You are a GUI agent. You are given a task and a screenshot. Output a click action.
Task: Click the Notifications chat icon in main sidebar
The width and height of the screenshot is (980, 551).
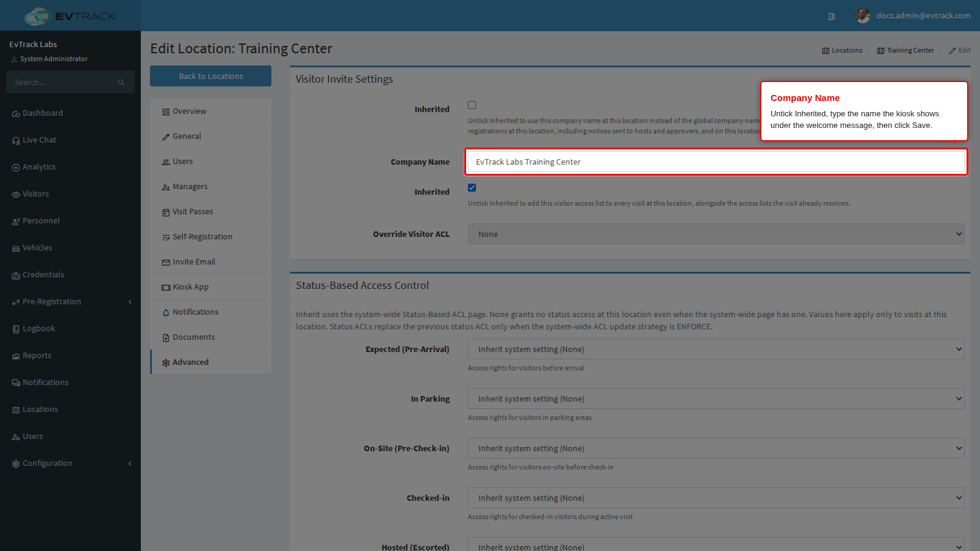click(16, 383)
